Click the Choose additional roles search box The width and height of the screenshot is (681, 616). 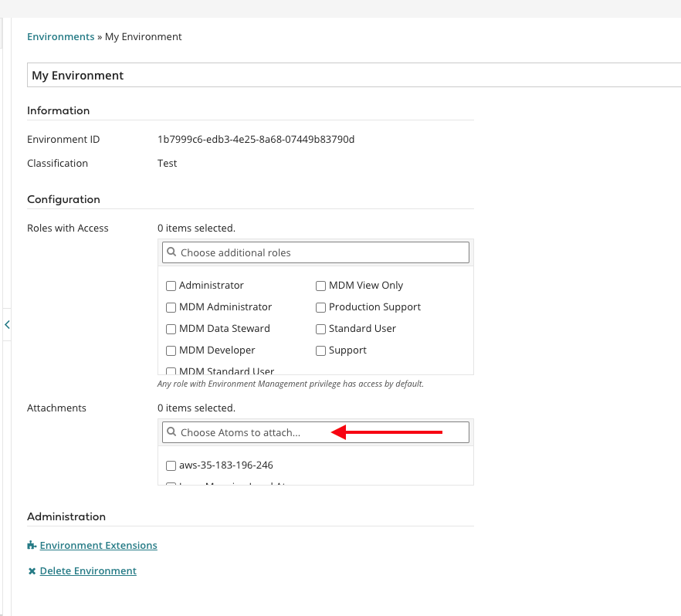[x=320, y=252]
